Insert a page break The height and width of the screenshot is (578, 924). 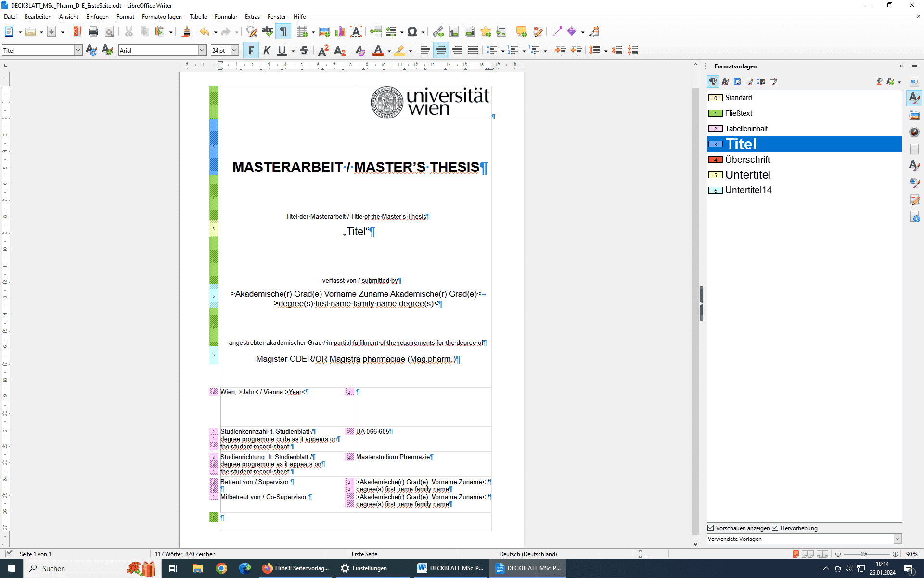(x=376, y=32)
